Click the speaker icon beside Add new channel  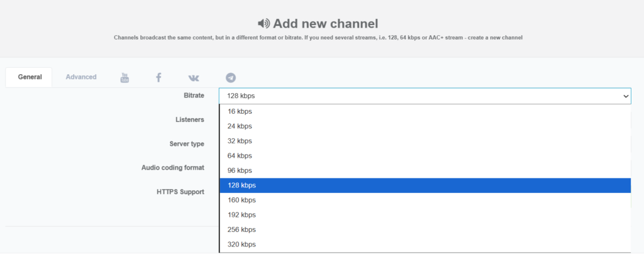pos(264,24)
